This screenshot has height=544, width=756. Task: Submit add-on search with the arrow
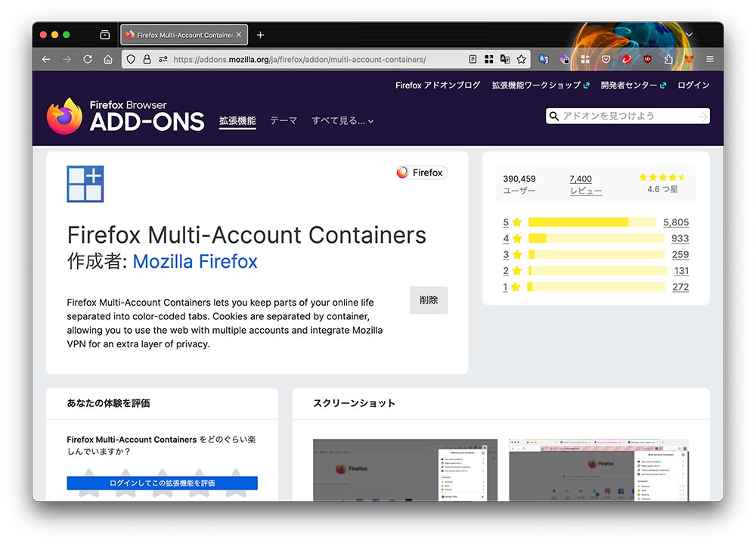(x=702, y=117)
